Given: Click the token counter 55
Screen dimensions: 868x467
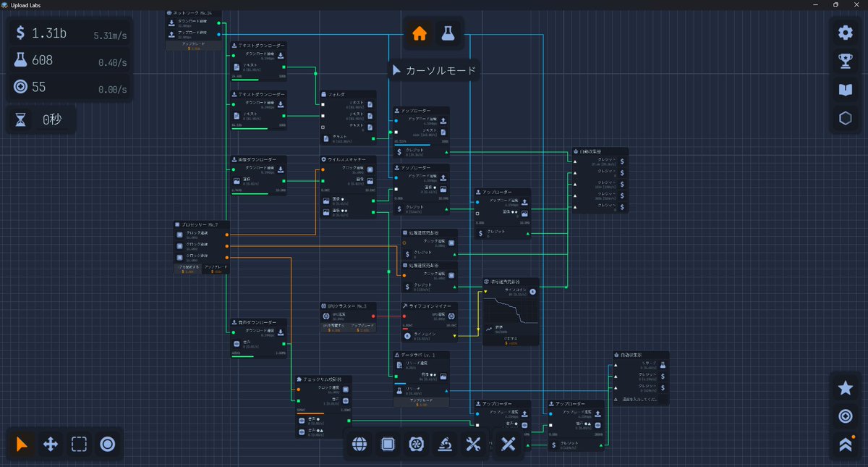Looking at the screenshot, I should pyautogui.click(x=70, y=88).
